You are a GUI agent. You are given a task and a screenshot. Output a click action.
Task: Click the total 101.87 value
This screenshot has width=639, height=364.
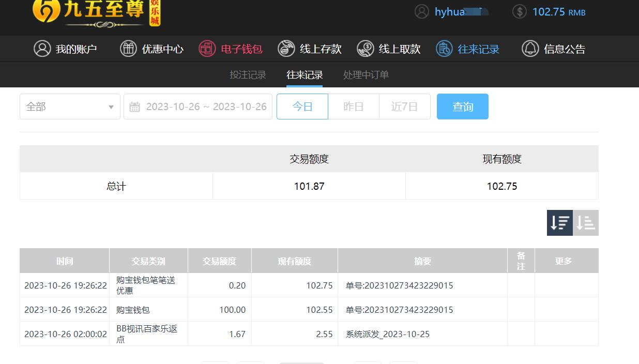[309, 186]
